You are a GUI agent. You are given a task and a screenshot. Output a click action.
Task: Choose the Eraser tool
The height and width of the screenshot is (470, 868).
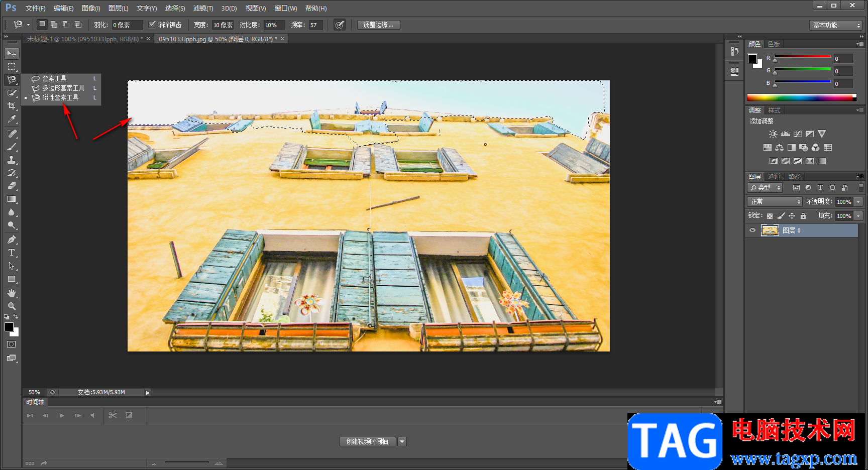[11, 186]
